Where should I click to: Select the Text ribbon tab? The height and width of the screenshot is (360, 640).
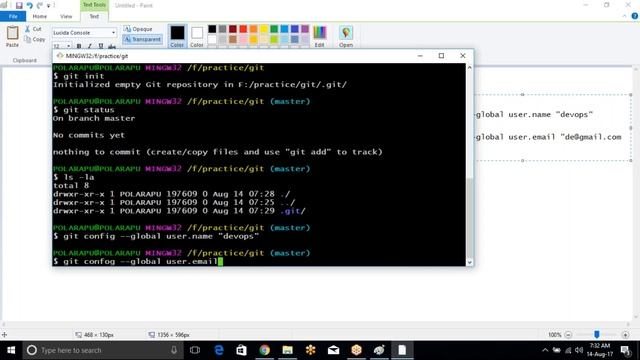coord(94,16)
